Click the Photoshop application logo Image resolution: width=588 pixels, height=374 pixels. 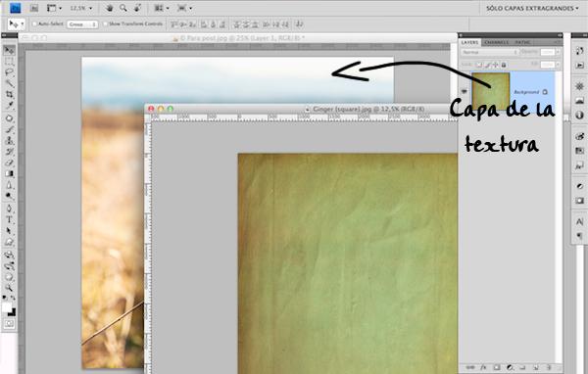coord(16,8)
